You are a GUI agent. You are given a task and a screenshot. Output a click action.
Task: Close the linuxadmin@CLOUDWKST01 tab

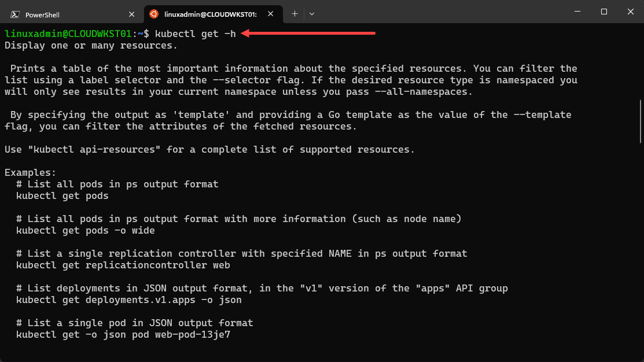(x=272, y=14)
